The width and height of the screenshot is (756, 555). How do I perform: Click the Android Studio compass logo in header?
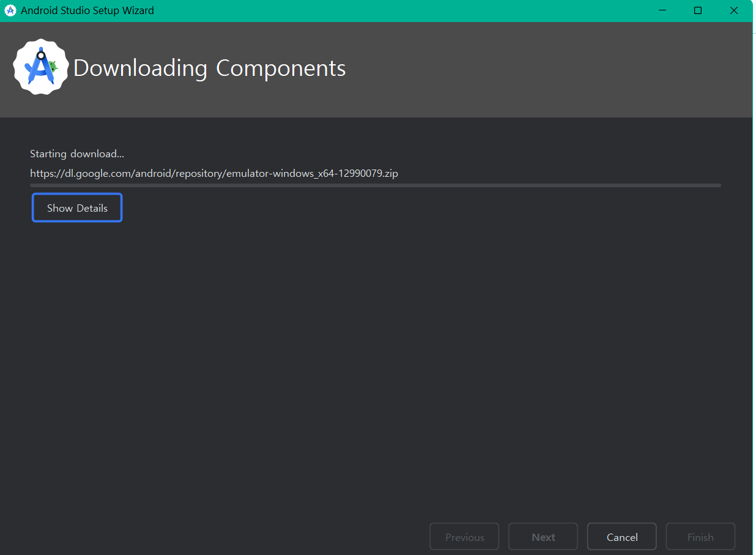40,67
